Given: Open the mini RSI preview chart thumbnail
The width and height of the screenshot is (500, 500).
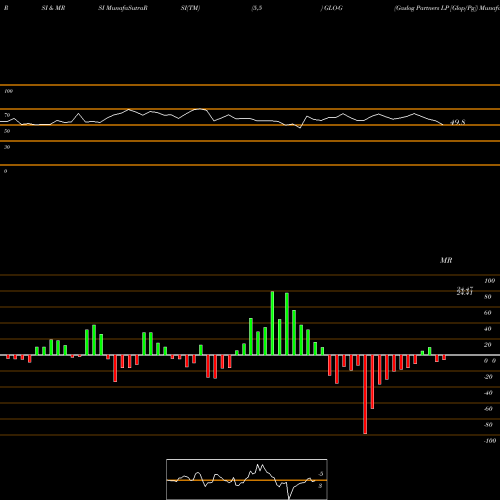Looking at the screenshot, I should coord(247,479).
